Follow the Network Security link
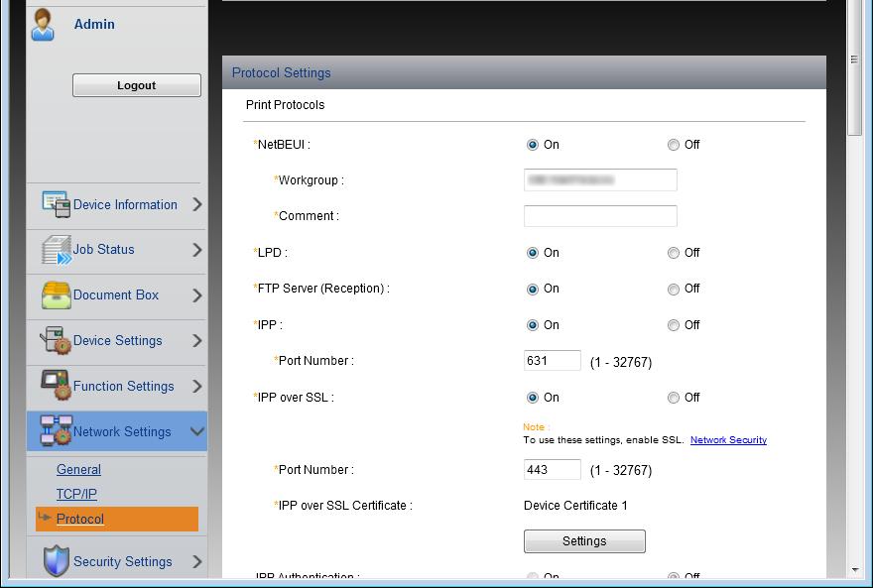 coord(728,440)
